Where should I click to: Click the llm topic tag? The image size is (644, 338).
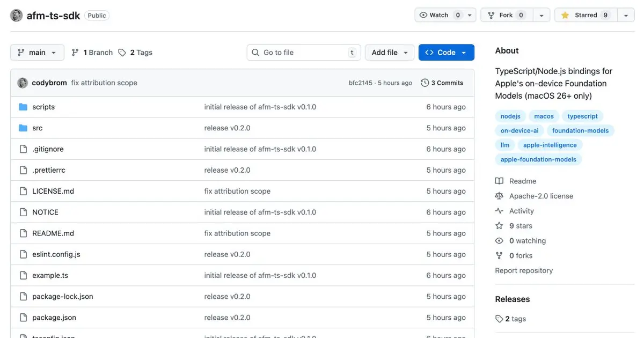505,145
